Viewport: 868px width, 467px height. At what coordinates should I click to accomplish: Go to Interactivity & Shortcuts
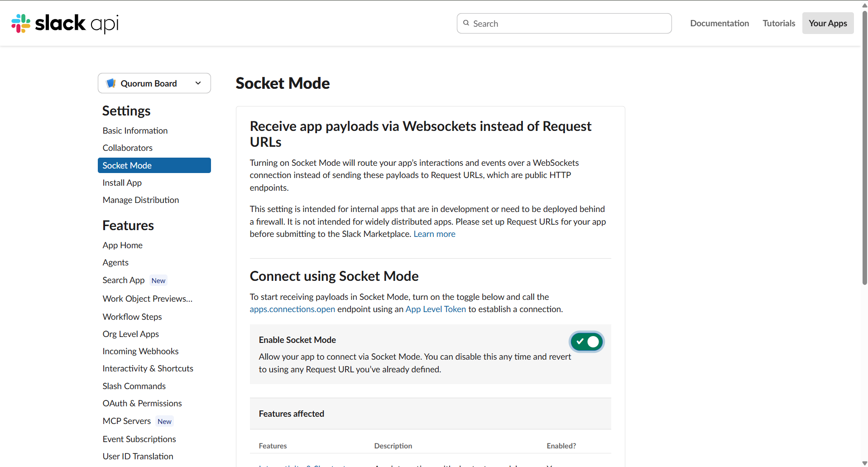coord(148,368)
